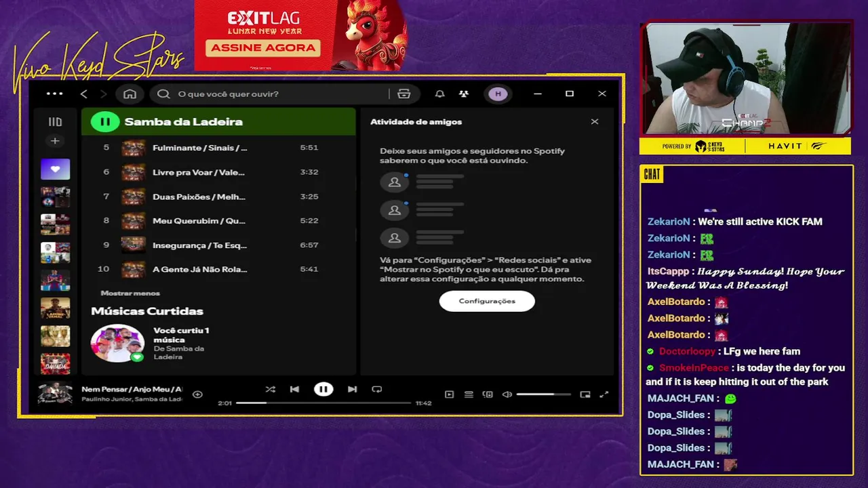Screen dimensions: 868x488
Task: Open notifications bell icon
Action: click(440, 94)
